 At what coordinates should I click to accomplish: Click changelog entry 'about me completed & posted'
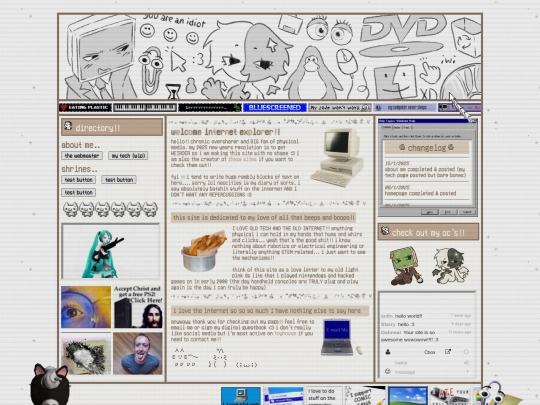(x=425, y=172)
